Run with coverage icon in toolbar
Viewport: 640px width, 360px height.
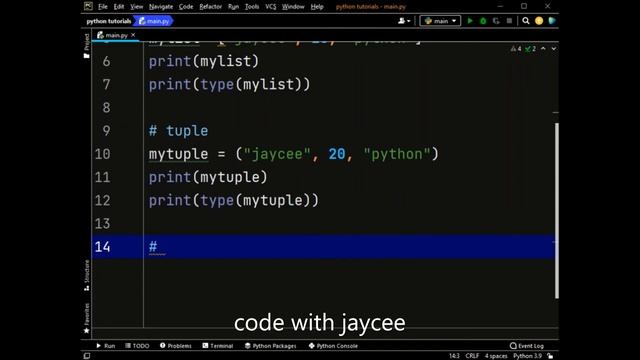point(496,21)
